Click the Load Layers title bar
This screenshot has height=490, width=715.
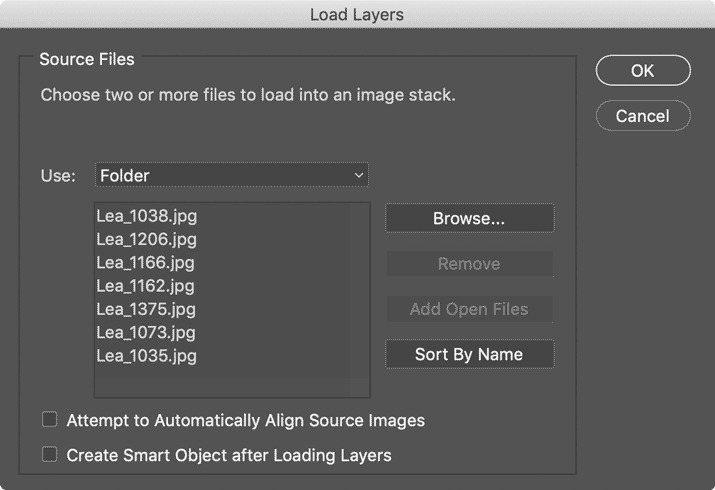[358, 14]
